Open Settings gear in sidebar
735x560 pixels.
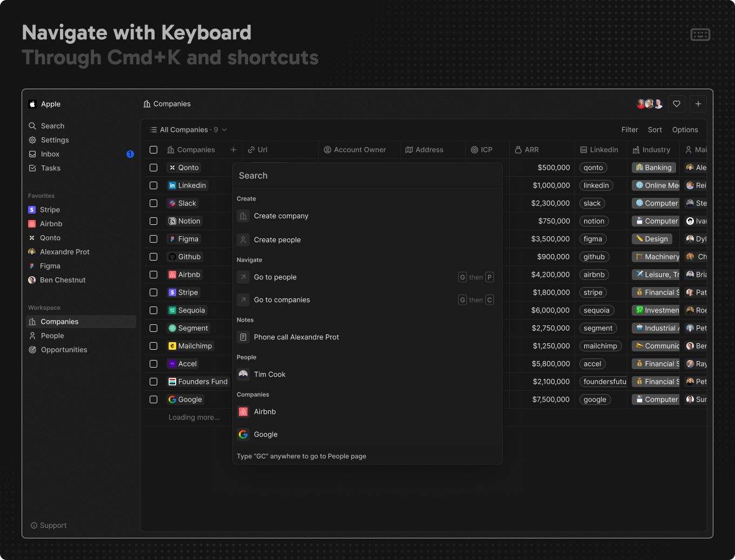tap(32, 140)
